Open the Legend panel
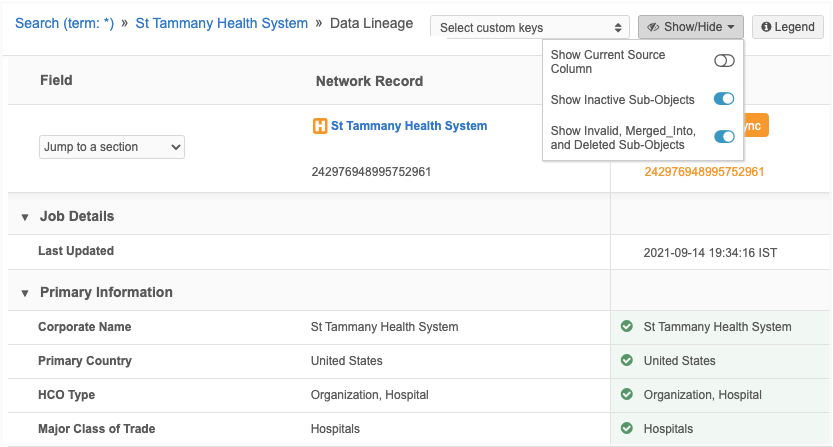 click(x=788, y=27)
